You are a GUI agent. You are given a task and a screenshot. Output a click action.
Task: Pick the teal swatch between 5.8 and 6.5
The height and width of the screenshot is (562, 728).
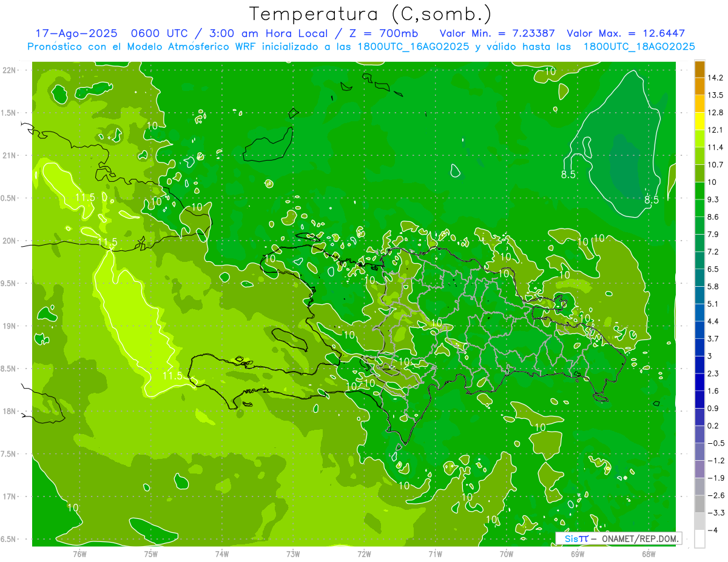point(699,278)
